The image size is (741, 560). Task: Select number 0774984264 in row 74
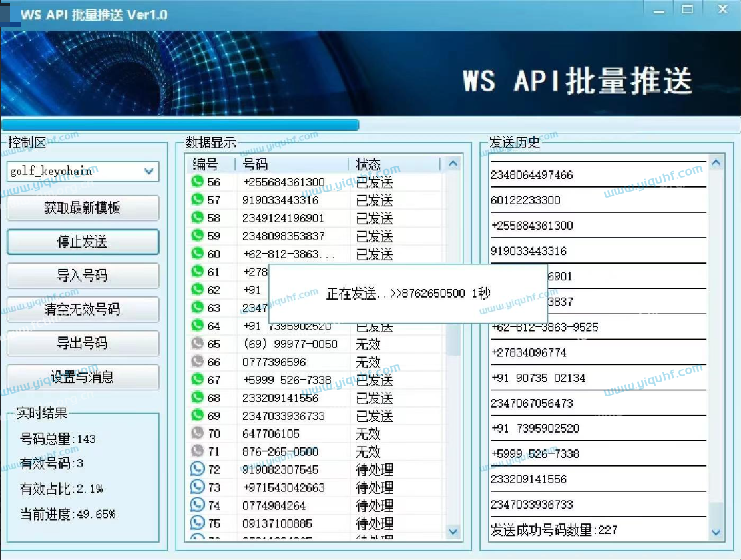[274, 505]
